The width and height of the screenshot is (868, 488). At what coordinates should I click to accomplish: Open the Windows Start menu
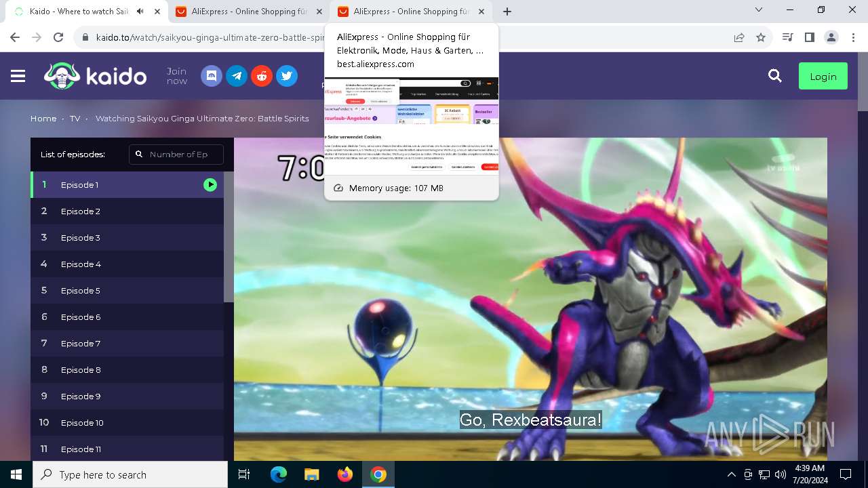point(16,474)
